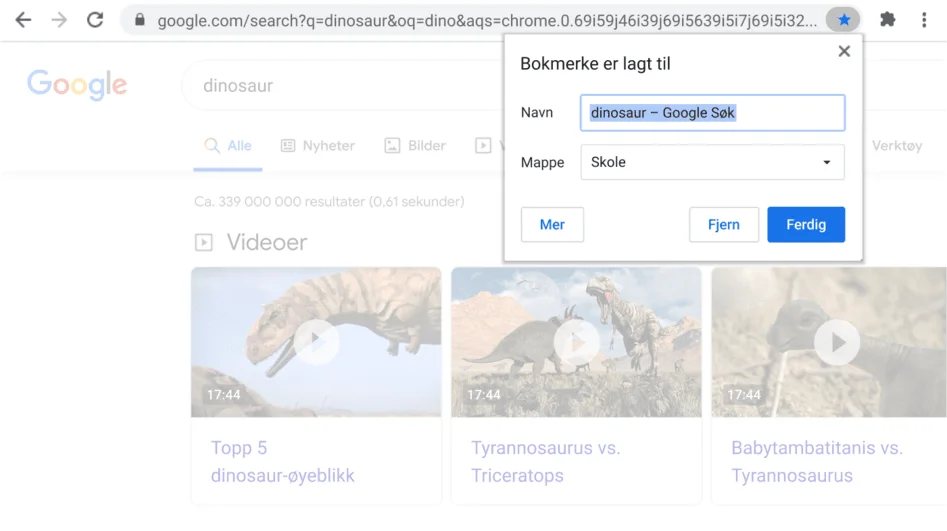Open the extensions puzzle piece icon

pos(887,20)
